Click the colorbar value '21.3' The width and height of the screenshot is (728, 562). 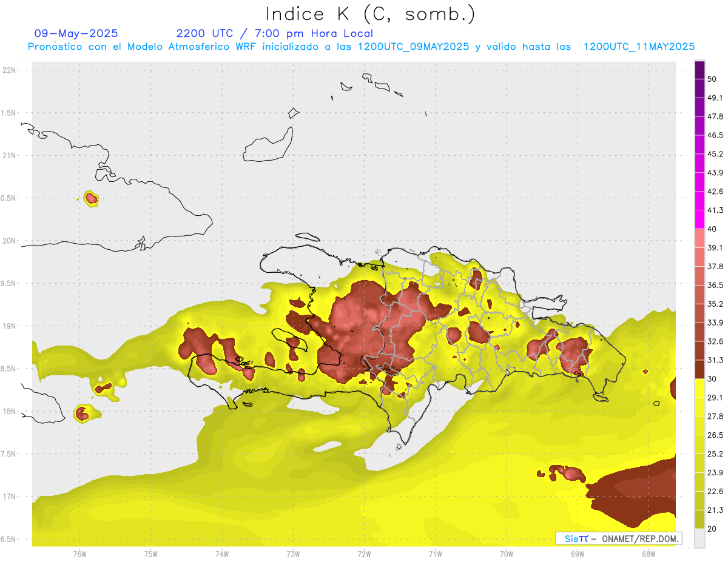click(x=715, y=510)
